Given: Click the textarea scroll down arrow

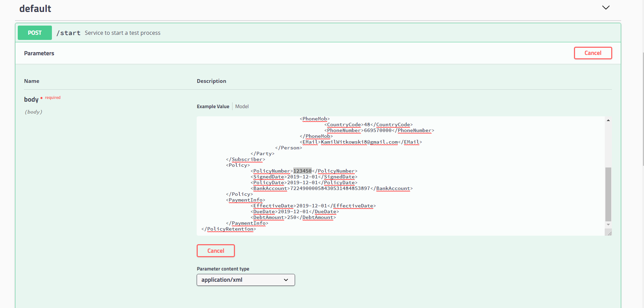Looking at the screenshot, I should pos(608,225).
